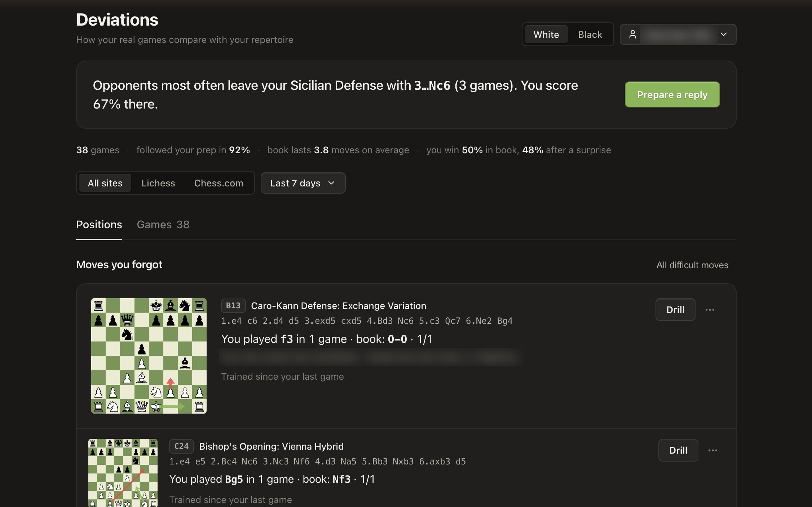Image resolution: width=812 pixels, height=507 pixels.
Task: Open more options for Caro-Kann position
Action: pos(710,310)
